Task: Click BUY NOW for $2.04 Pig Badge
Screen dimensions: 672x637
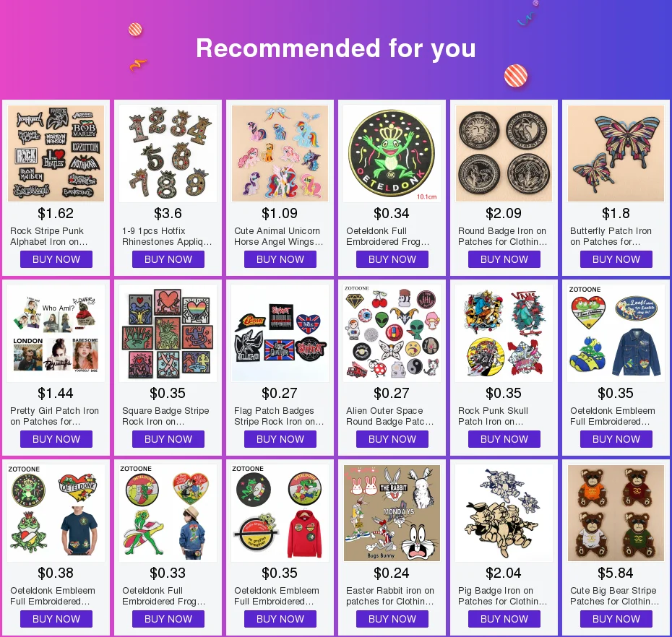Action: click(504, 619)
